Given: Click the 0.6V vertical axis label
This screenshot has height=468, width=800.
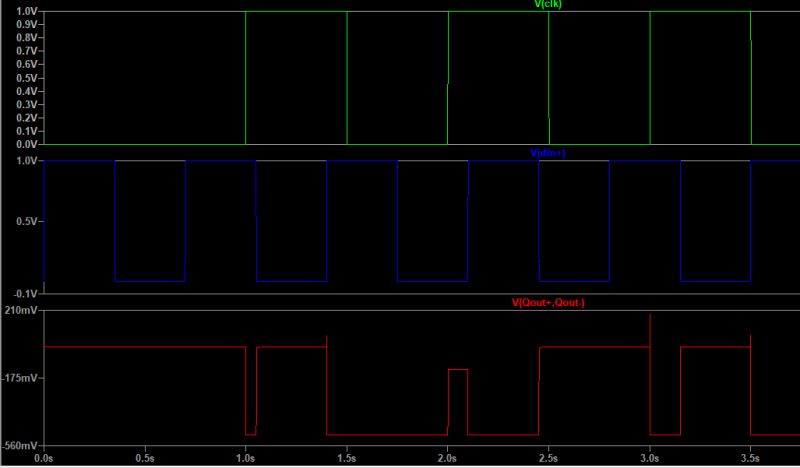Looking at the screenshot, I should pyautogui.click(x=27, y=64).
